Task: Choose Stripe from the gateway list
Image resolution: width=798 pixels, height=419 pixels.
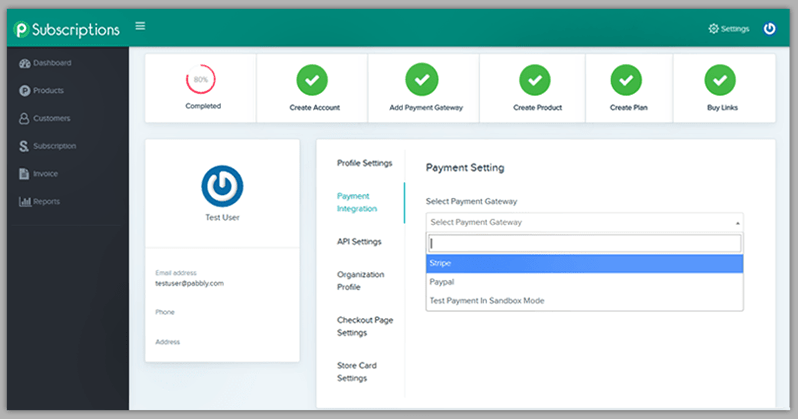Action: tap(585, 264)
